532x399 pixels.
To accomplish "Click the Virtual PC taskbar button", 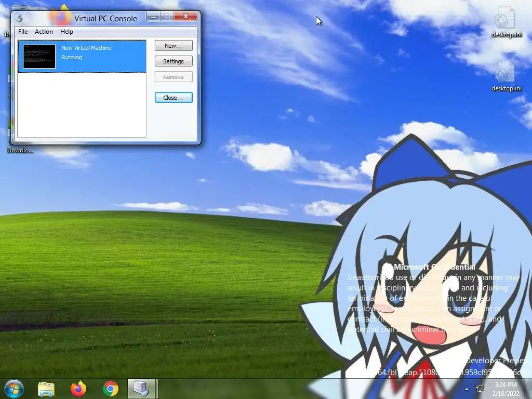I will click(x=141, y=389).
